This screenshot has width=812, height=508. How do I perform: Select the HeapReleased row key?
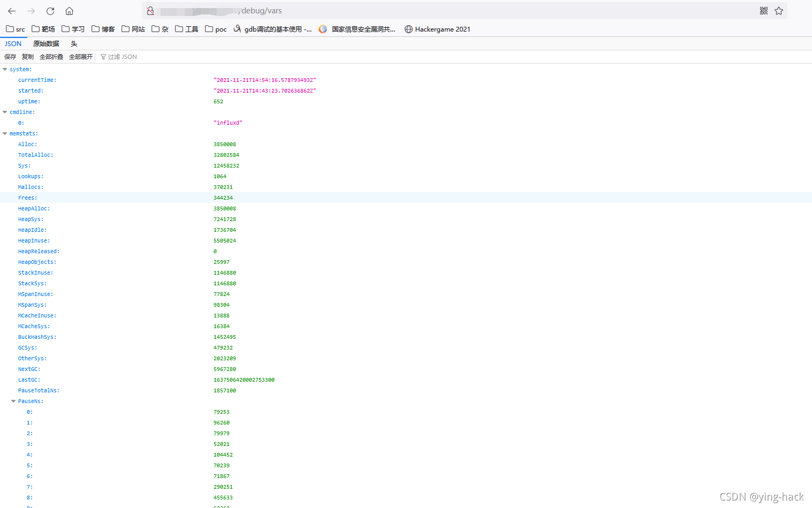pos(39,251)
